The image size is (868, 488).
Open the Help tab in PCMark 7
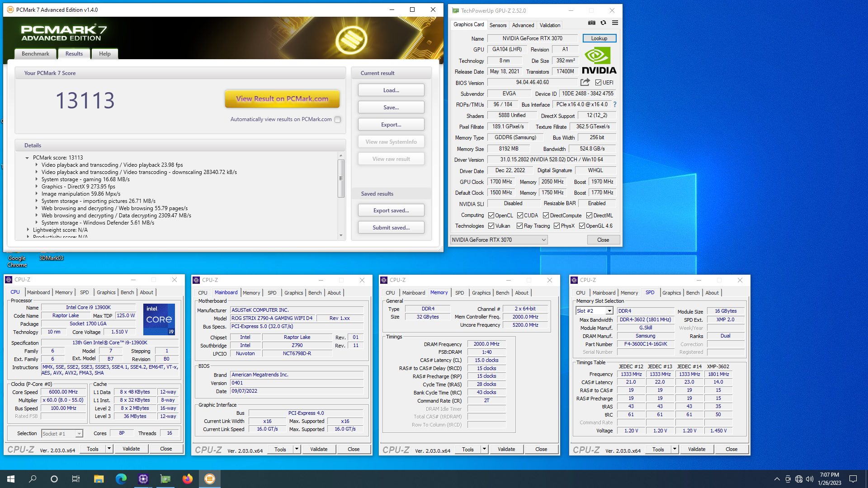tap(104, 54)
